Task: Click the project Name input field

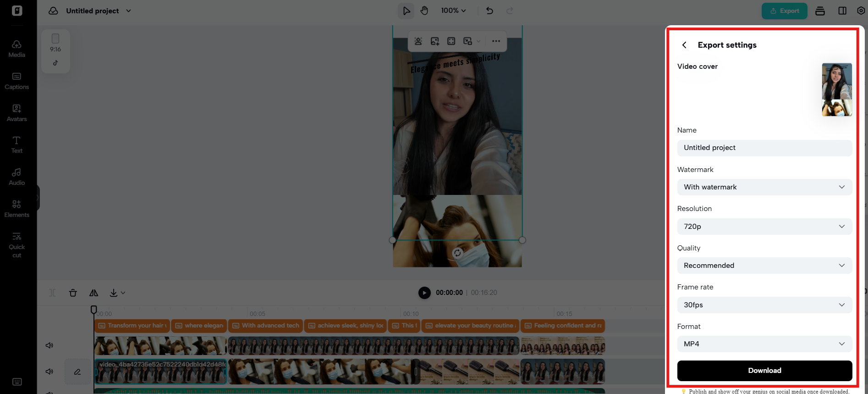Action: [764, 148]
